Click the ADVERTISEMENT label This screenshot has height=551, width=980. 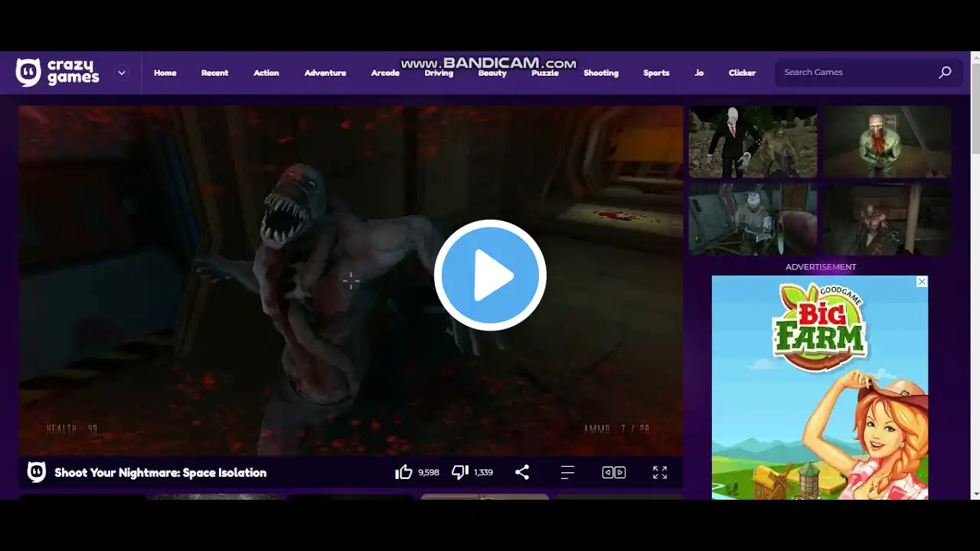click(821, 267)
